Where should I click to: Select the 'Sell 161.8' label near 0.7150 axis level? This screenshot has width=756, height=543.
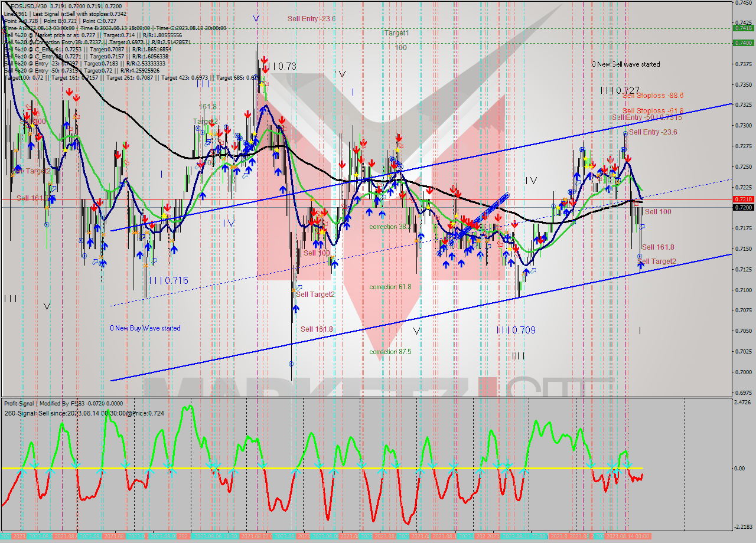pos(658,247)
